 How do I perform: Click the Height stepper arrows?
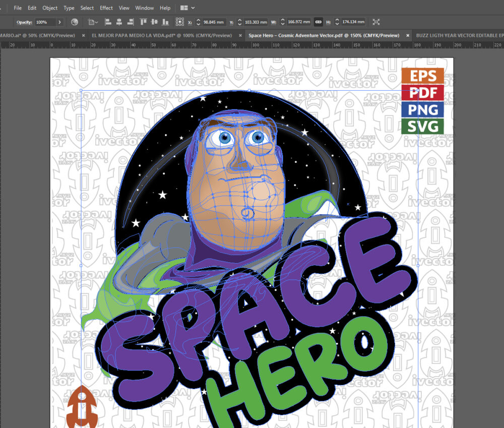click(x=337, y=22)
